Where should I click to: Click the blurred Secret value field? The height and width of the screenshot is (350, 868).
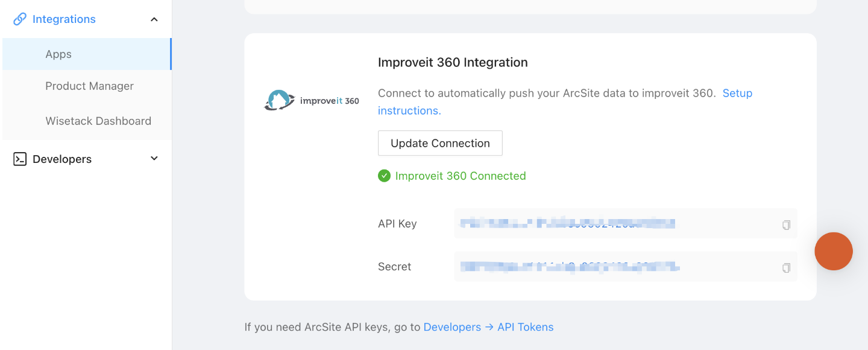pyautogui.click(x=626, y=266)
